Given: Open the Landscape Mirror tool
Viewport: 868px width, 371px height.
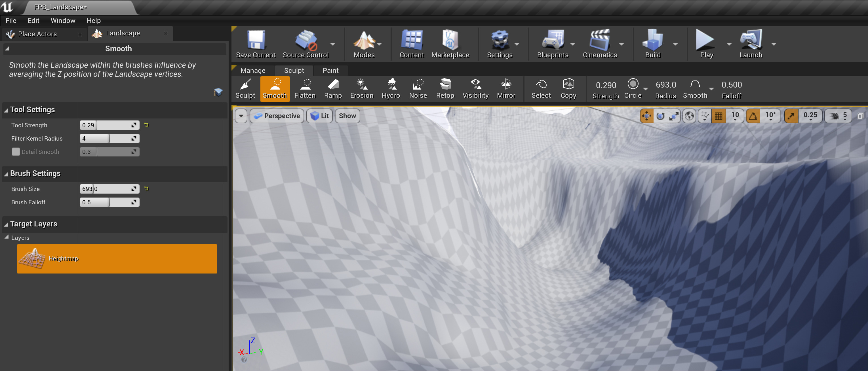Looking at the screenshot, I should tap(506, 88).
